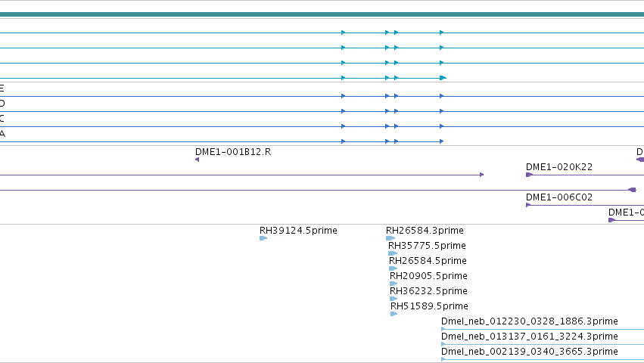This screenshot has width=644, height=363.
Task: Select the RH39124.5prime EST label
Action: click(x=298, y=231)
